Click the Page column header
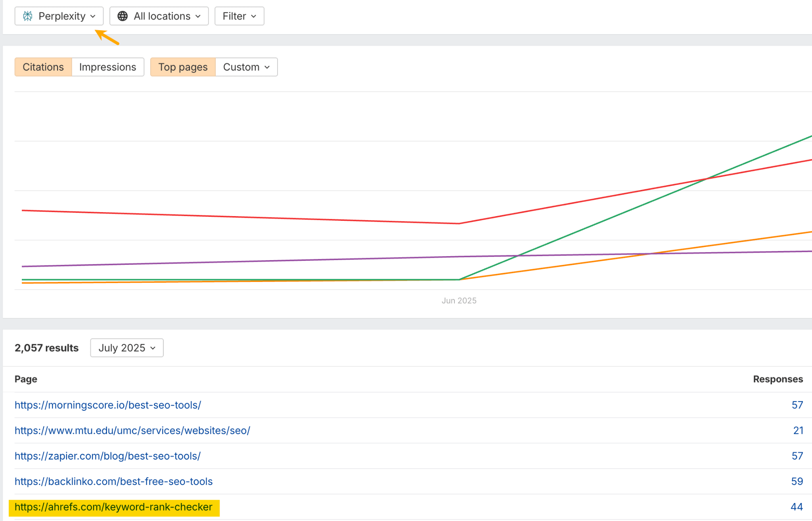 25,379
